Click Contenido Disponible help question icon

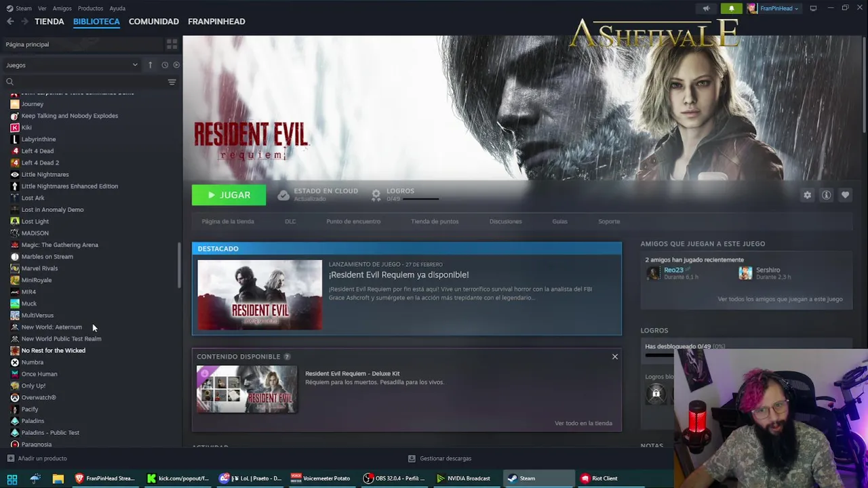[287, 357]
